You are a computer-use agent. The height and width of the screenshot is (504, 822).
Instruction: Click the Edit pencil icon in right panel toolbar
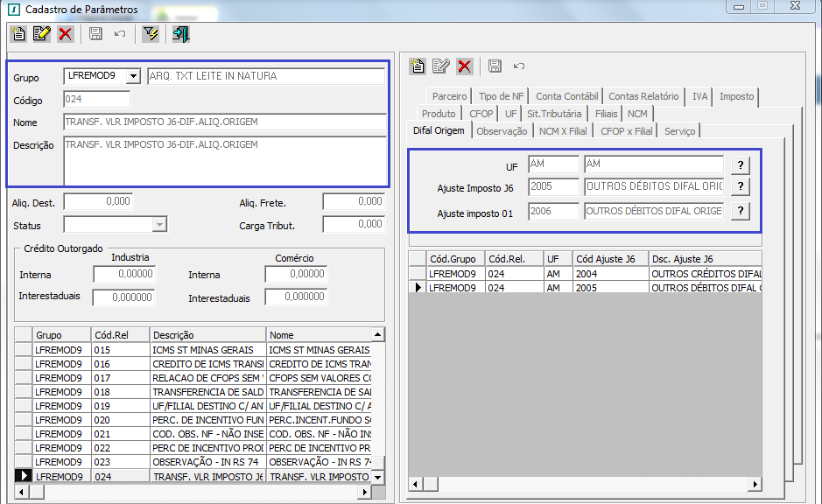tap(441, 66)
